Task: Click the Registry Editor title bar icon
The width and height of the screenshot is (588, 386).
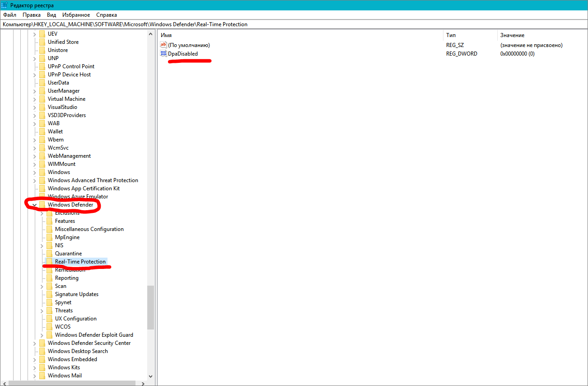Action: point(5,5)
